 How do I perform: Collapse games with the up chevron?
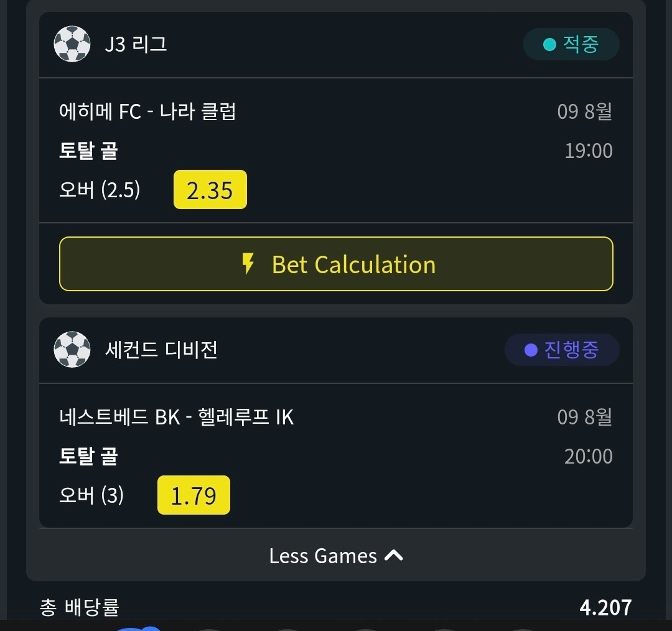tap(393, 556)
